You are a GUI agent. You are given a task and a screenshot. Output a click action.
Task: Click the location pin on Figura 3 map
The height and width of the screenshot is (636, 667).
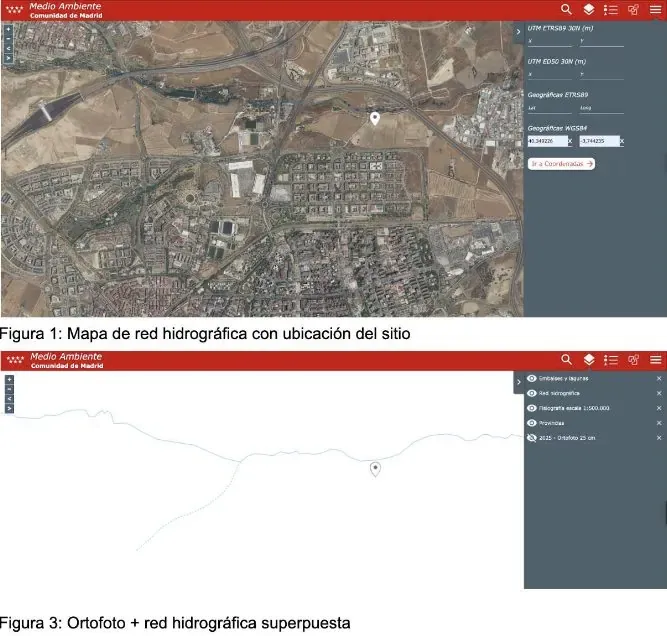(375, 469)
